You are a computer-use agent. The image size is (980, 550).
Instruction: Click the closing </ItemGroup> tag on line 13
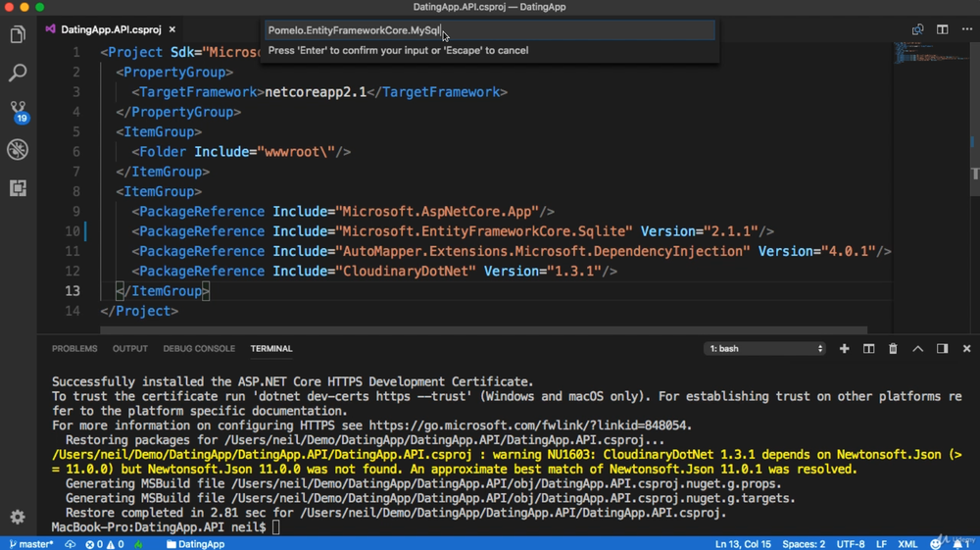coord(163,290)
